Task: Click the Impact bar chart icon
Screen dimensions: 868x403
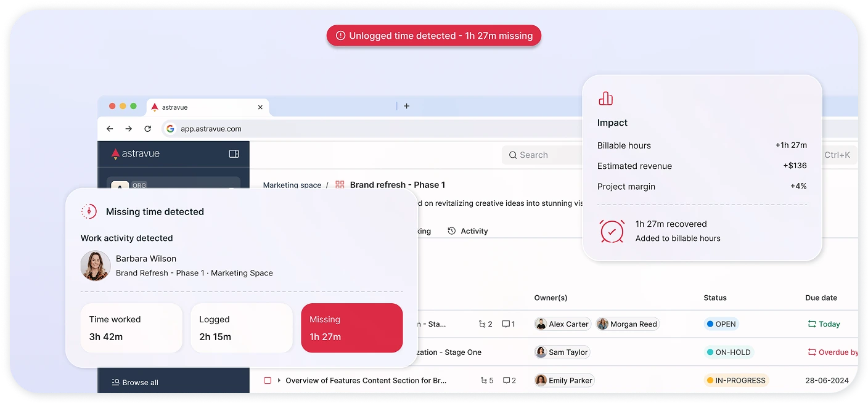Action: [x=605, y=99]
